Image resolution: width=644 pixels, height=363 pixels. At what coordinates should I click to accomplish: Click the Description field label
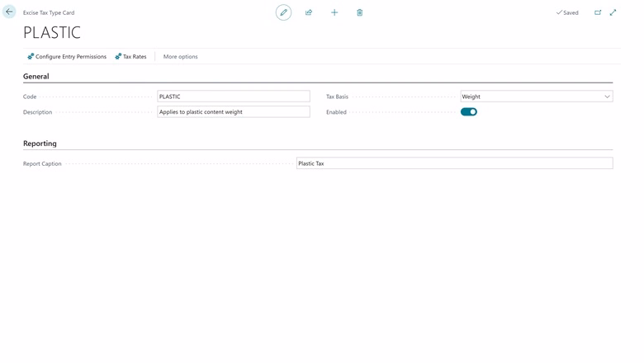coord(37,112)
